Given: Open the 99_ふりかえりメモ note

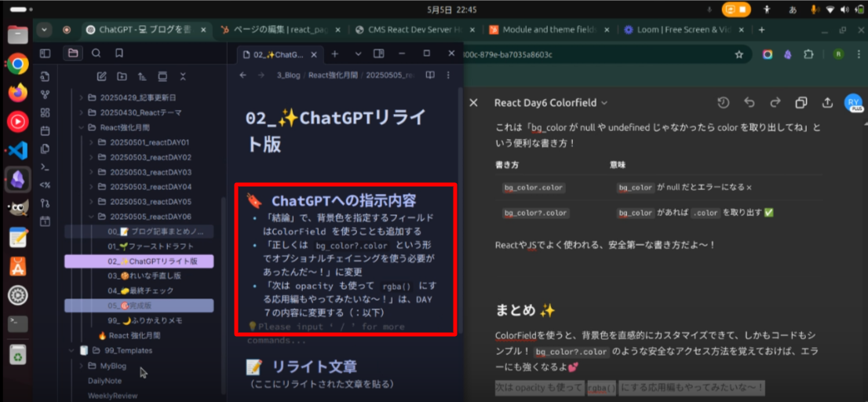Looking at the screenshot, I should [x=139, y=320].
